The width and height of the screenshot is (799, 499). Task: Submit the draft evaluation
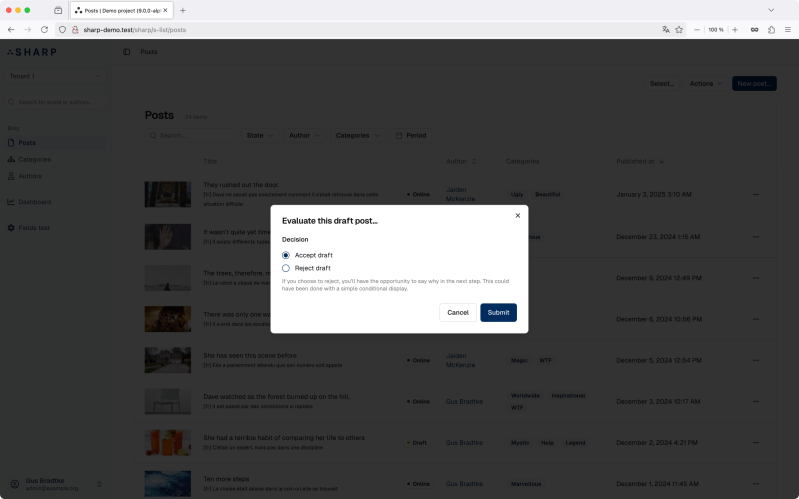[498, 312]
